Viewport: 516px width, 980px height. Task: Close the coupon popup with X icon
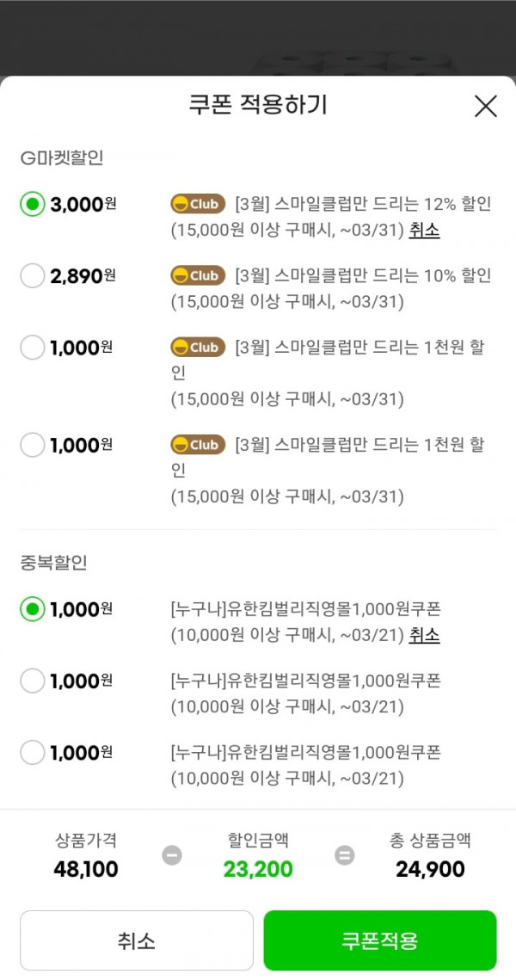click(485, 106)
